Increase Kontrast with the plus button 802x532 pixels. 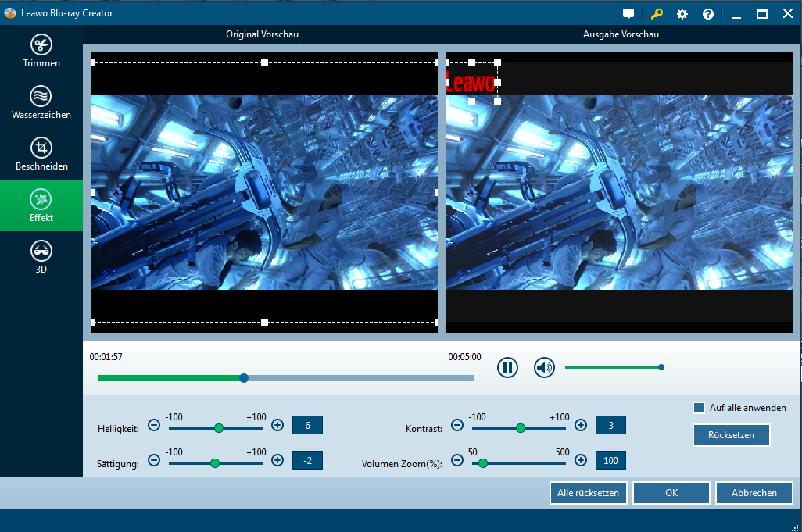click(581, 426)
